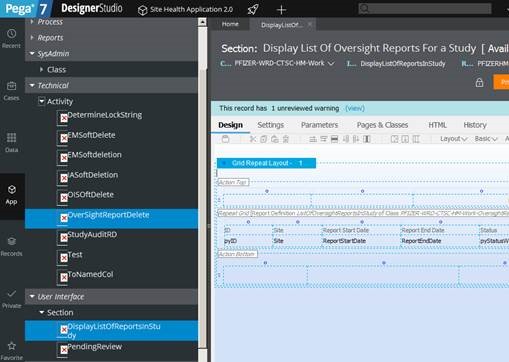509x362 pixels.
Task: Collapse the User Interface category
Action: coord(32,296)
